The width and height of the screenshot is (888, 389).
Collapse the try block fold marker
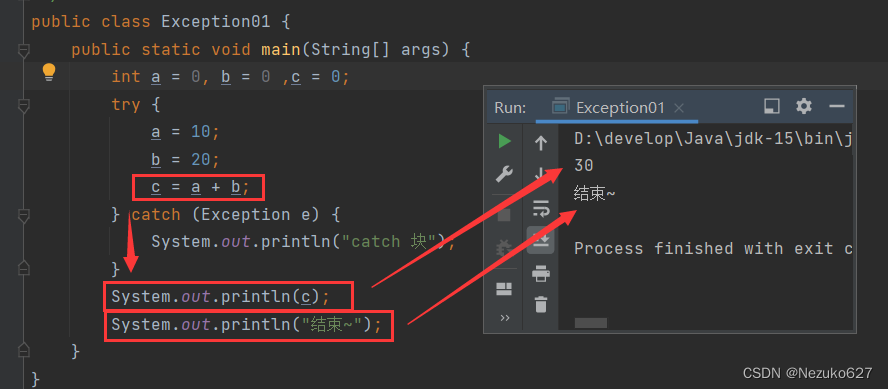(x=24, y=106)
